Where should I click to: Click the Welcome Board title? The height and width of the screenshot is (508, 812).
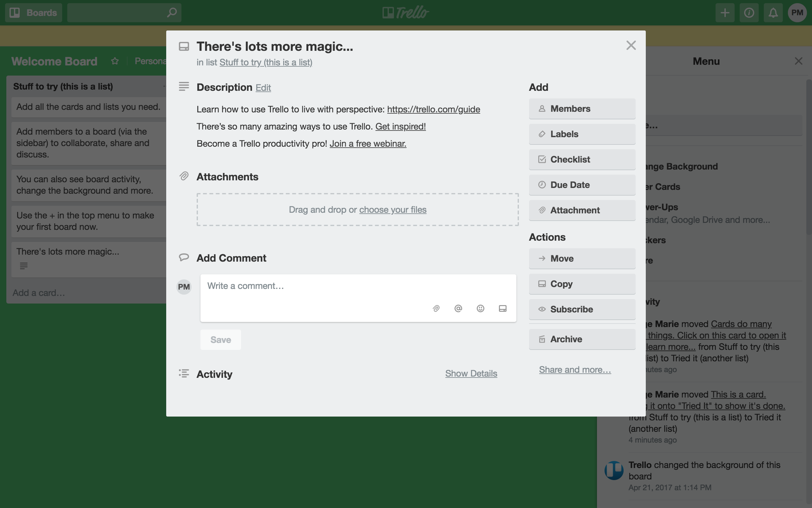click(54, 61)
